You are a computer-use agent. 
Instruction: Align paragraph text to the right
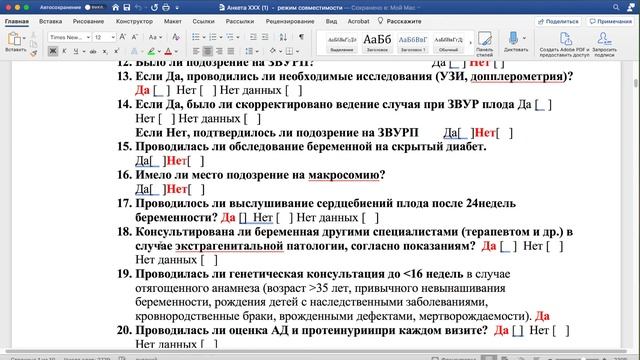(x=219, y=51)
